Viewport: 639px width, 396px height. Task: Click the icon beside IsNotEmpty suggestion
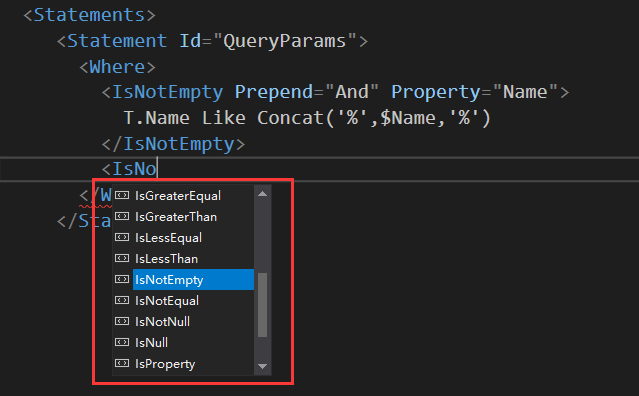(122, 279)
